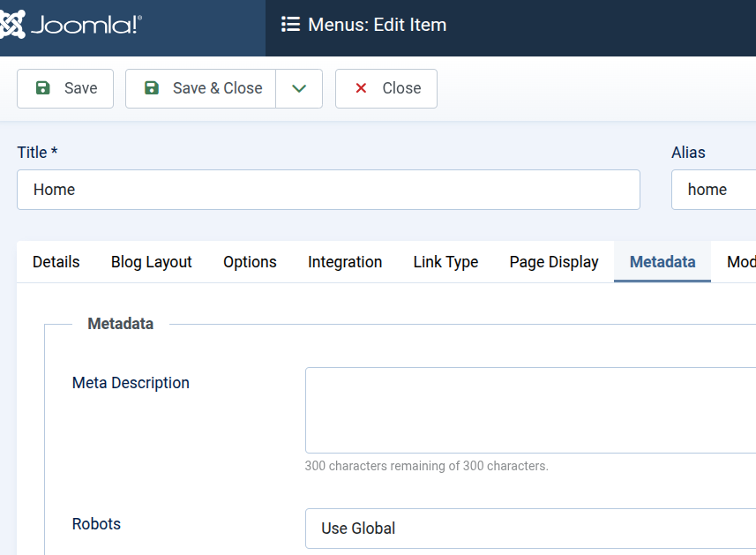Viewport: 756px width, 555px height.
Task: Click the Meta Description text area
Action: click(x=530, y=410)
